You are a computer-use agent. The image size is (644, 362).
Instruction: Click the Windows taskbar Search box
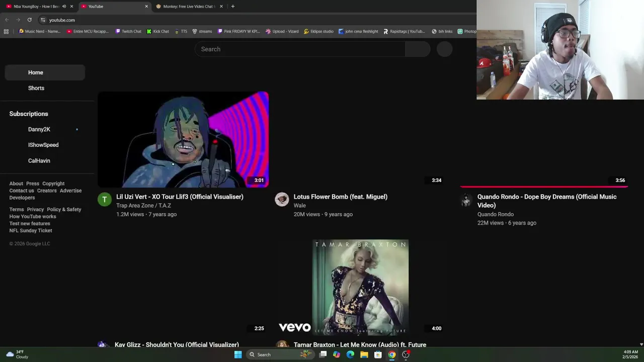[280, 354]
